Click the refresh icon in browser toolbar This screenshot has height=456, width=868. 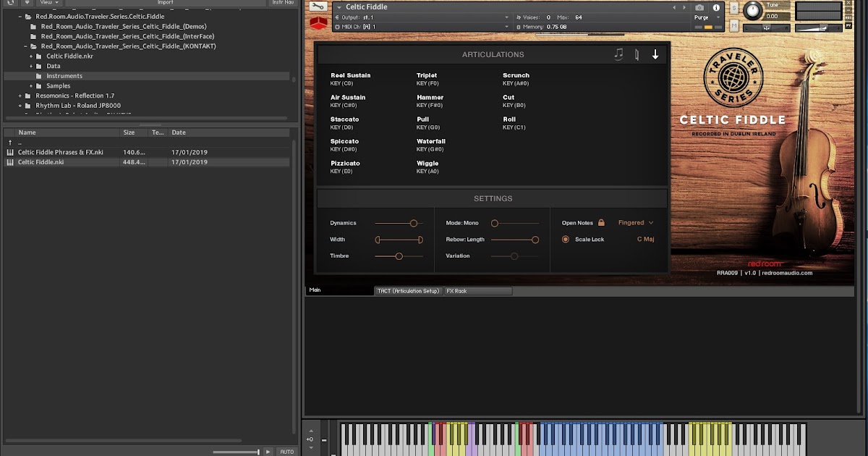click(x=10, y=2)
